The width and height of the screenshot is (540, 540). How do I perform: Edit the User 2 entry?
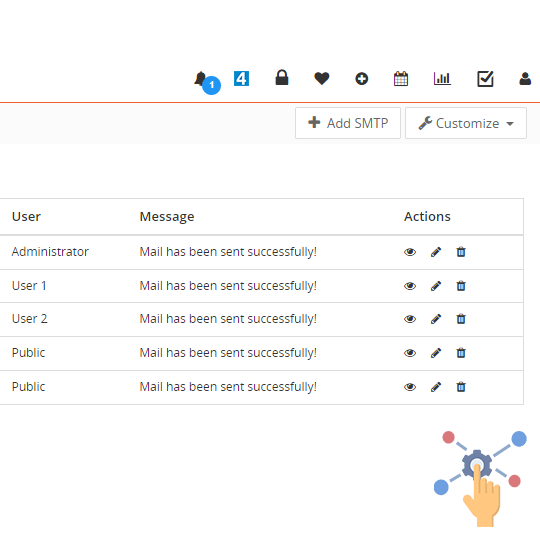436,319
